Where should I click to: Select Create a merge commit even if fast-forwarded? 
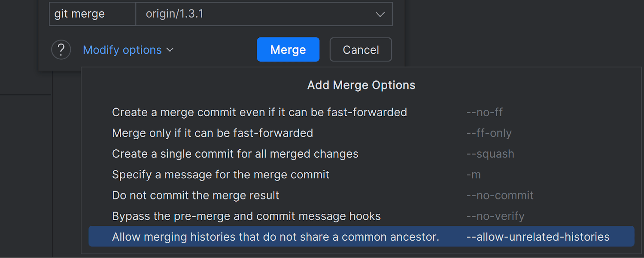(361, 112)
